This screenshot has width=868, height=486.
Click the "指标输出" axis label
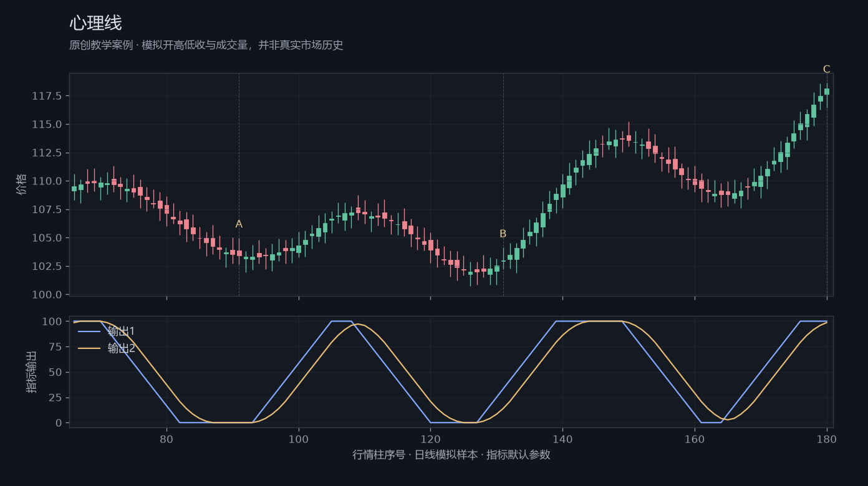[x=31, y=372]
